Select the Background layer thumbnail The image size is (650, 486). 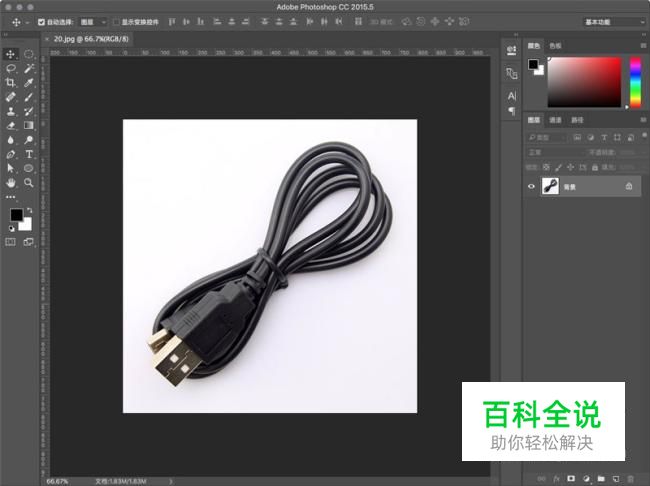click(550, 186)
